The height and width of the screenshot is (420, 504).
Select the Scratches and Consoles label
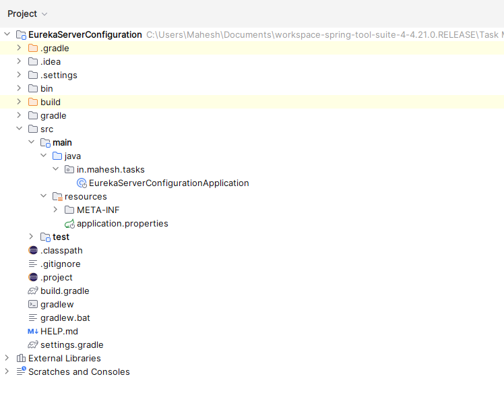pos(79,371)
